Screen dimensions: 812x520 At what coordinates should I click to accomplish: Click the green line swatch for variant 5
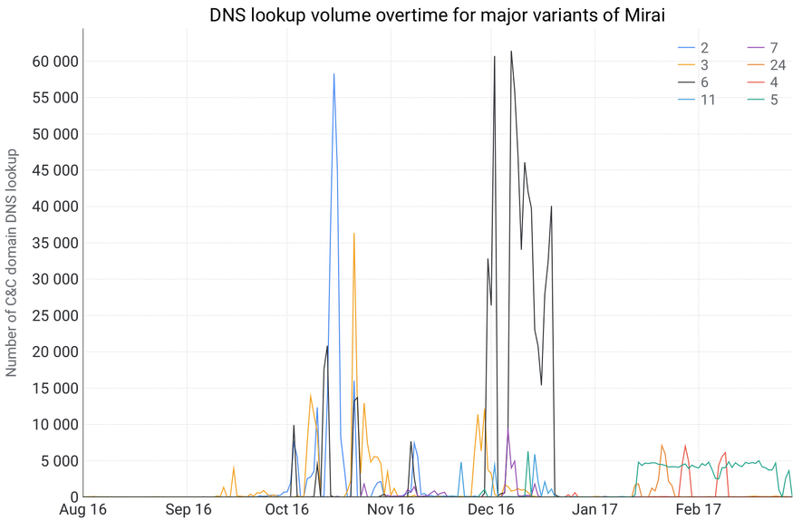[756, 100]
